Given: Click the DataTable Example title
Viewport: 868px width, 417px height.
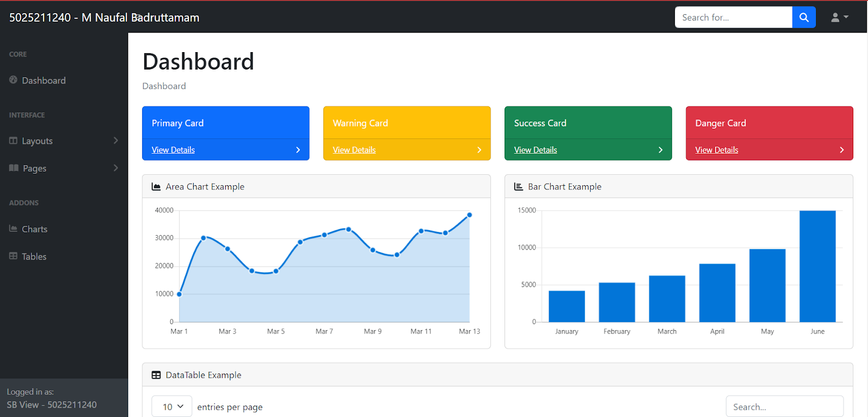Looking at the screenshot, I should point(203,375).
